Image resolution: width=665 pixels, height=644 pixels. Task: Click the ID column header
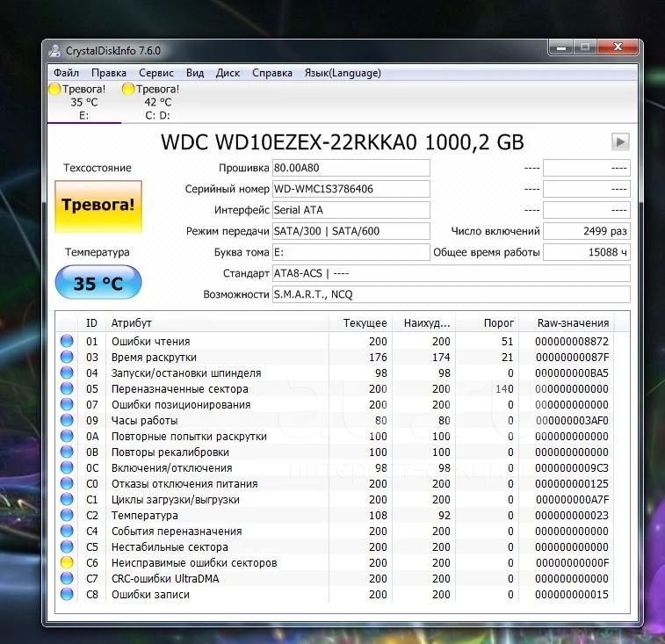(x=91, y=322)
